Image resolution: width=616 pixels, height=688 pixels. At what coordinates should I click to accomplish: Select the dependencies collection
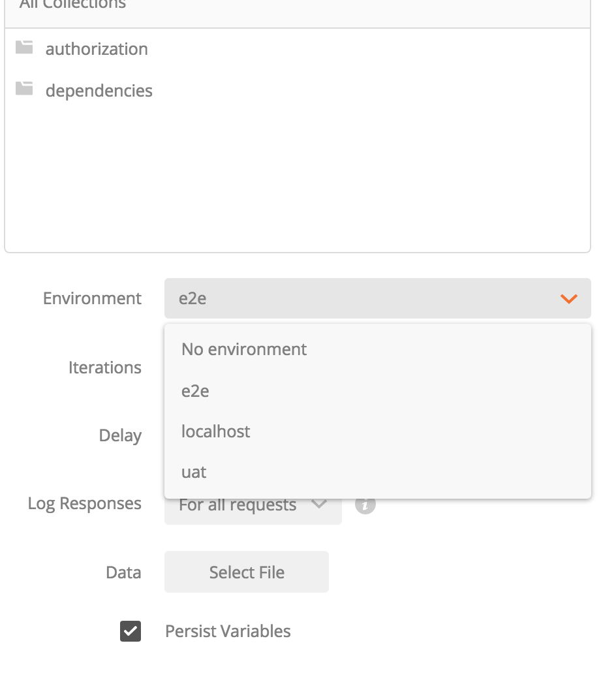pyautogui.click(x=99, y=90)
